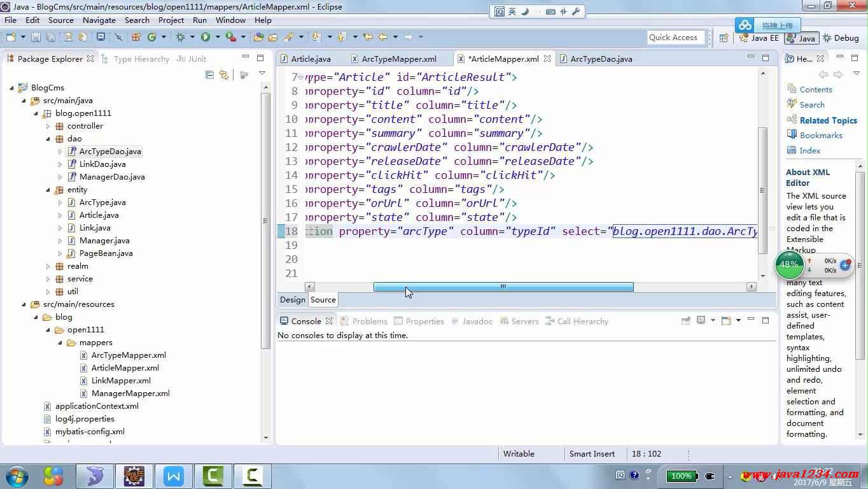Open Help Index link
Screen dimensions: 868x489
pos(810,151)
